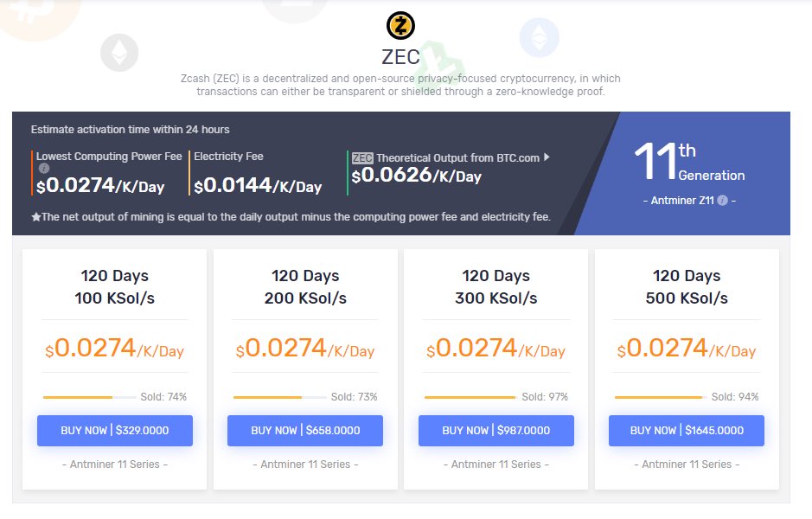Open Theoretical Output from BTC.com link
The image size is (812, 519).
(457, 158)
